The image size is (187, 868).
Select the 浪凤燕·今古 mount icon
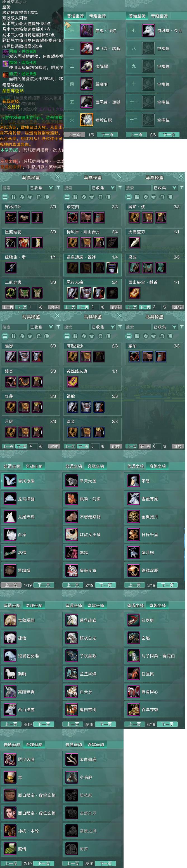pos(148,31)
